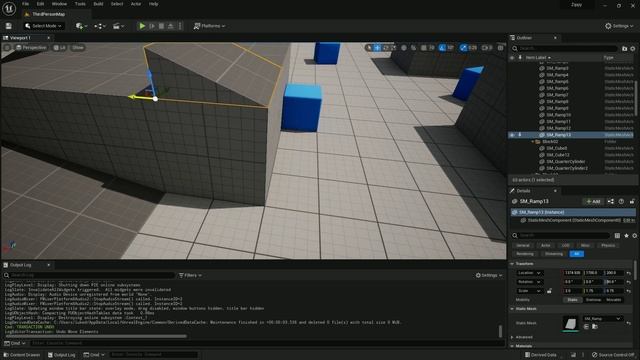This screenshot has height=360, width=640.
Task: Collapse the Transform section
Action: point(512,264)
